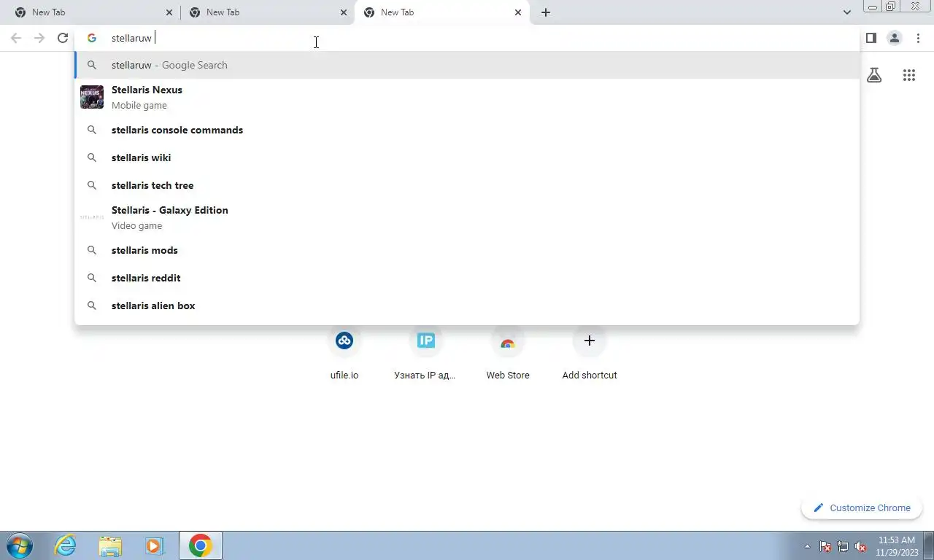Image resolution: width=934 pixels, height=560 pixels.
Task: Open the ufile.io shortcut
Action: tap(344, 354)
